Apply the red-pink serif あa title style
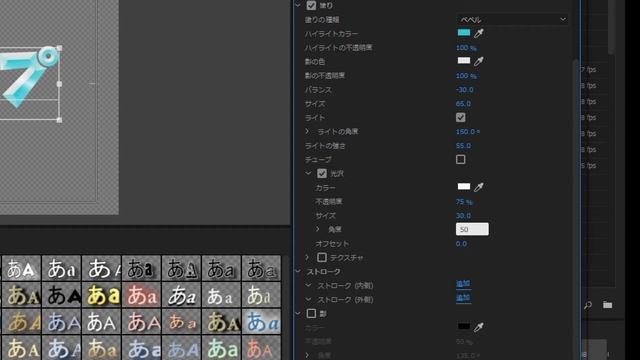Screen dimensions: 640x360 pos(141,295)
